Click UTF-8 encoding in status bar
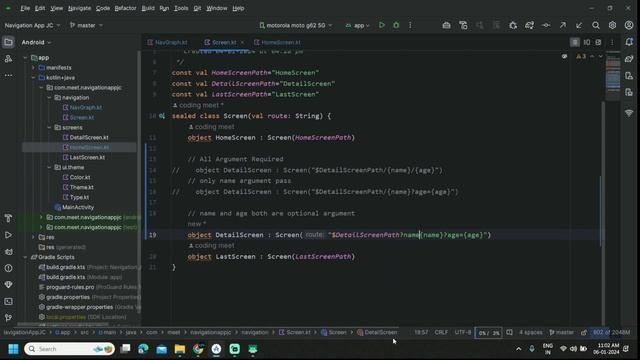Image resolution: width=640 pixels, height=360 pixels. [463, 333]
